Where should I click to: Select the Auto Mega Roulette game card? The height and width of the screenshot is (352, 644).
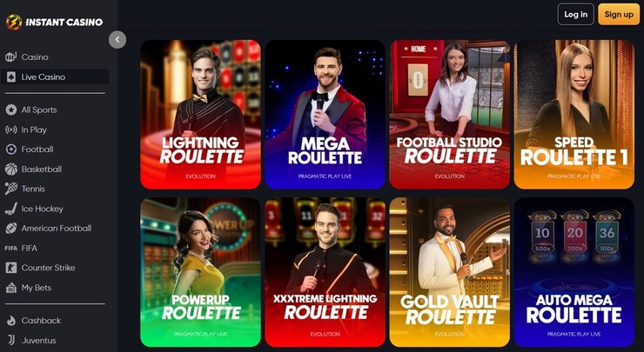pos(574,272)
